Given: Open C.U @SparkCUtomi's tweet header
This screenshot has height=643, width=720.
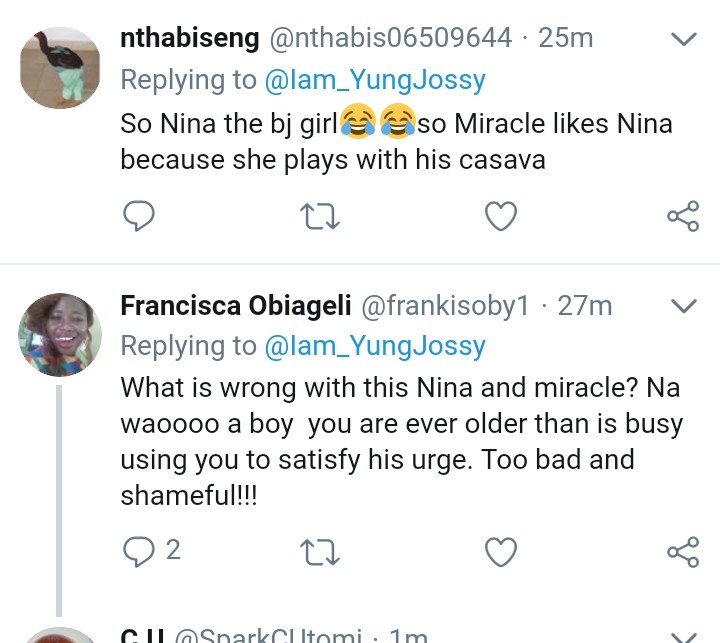Looking at the screenshot, I should pyautogui.click(x=270, y=635).
